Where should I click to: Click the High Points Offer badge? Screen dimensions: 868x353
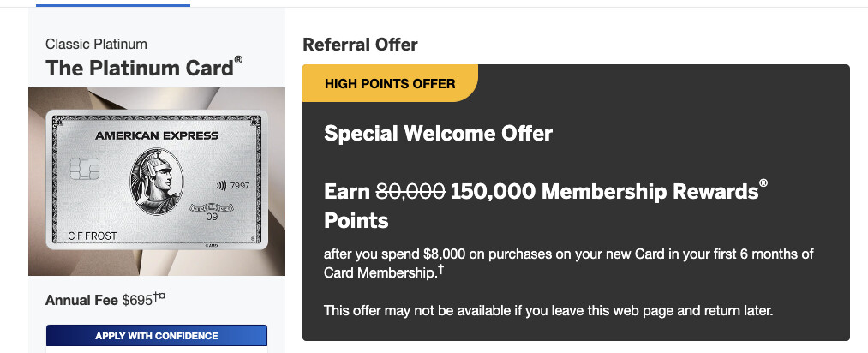click(390, 84)
